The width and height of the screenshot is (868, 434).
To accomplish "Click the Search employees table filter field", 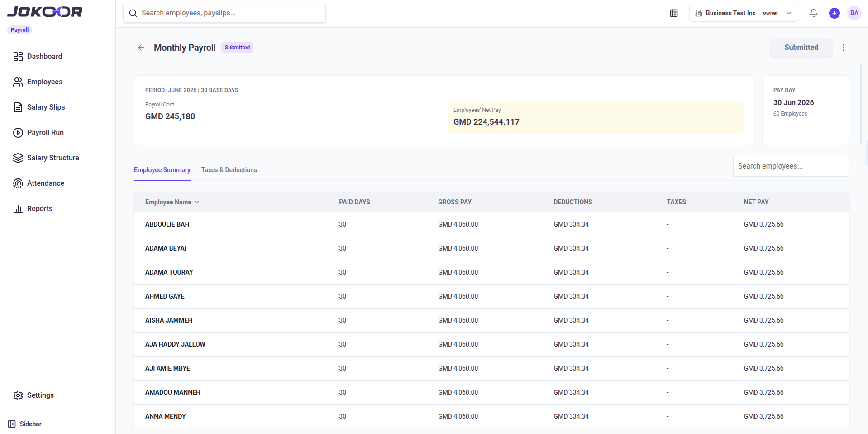I will pyautogui.click(x=791, y=166).
